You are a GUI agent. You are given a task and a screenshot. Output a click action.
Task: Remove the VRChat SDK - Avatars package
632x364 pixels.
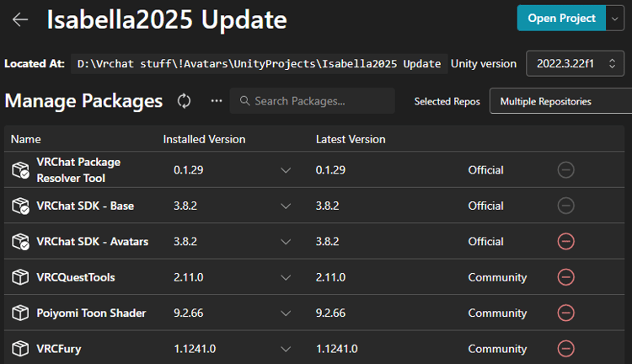(x=565, y=242)
